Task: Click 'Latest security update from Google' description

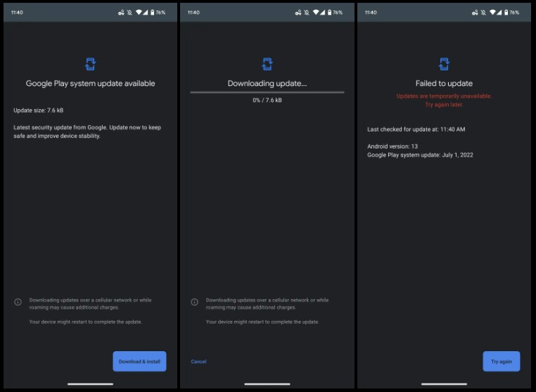Action: pyautogui.click(x=87, y=132)
